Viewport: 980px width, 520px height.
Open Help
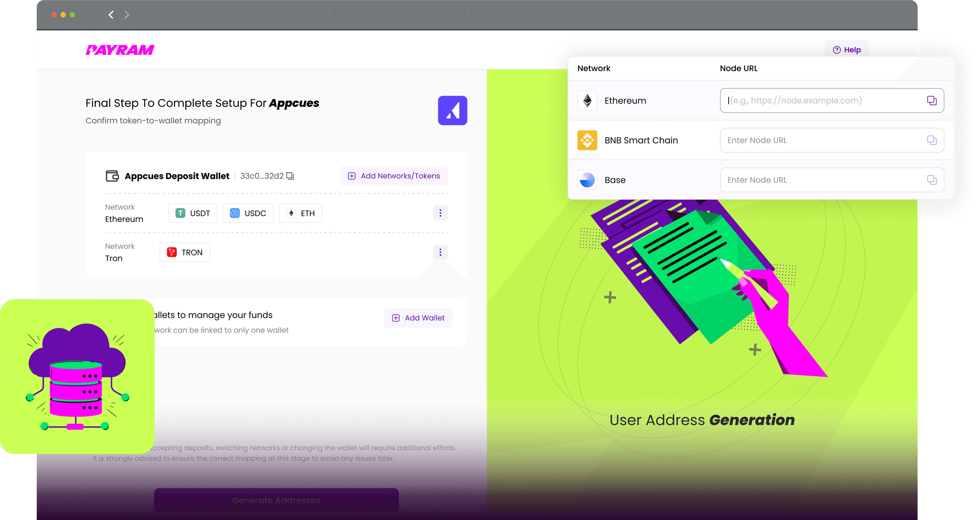(847, 49)
